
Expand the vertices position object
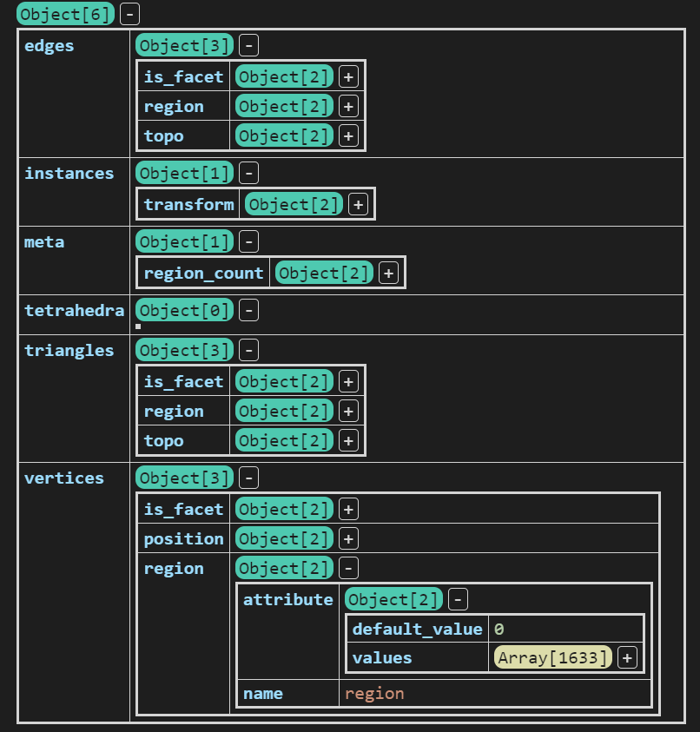348,538
